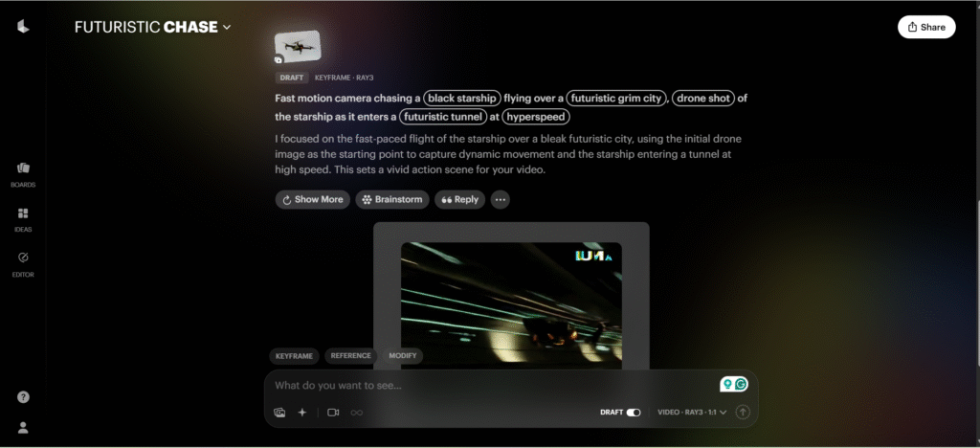Click the infinity loop icon in prompt bar

[x=357, y=413]
